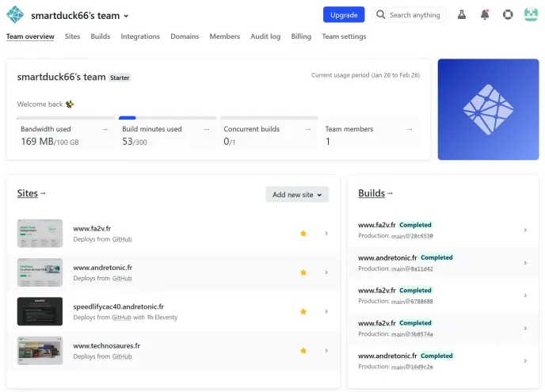The image size is (545, 392).
Task: Open speedlifycac40.andretonic.fr site chevron
Action: [x=326, y=311]
